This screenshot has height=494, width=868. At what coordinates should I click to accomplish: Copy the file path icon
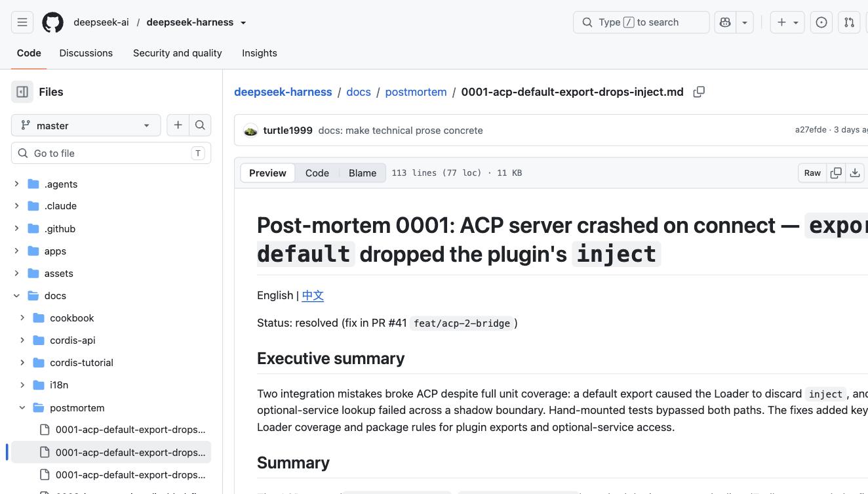pos(699,92)
